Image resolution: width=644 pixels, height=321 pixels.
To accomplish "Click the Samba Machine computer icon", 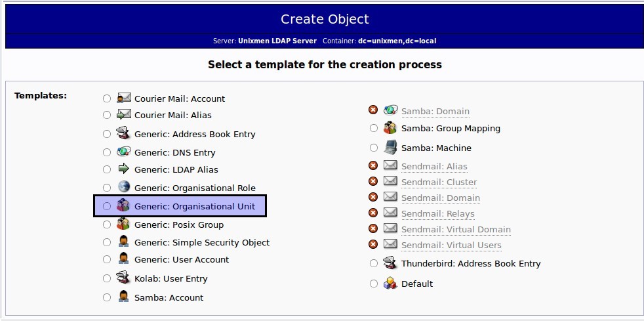I will click(x=390, y=147).
